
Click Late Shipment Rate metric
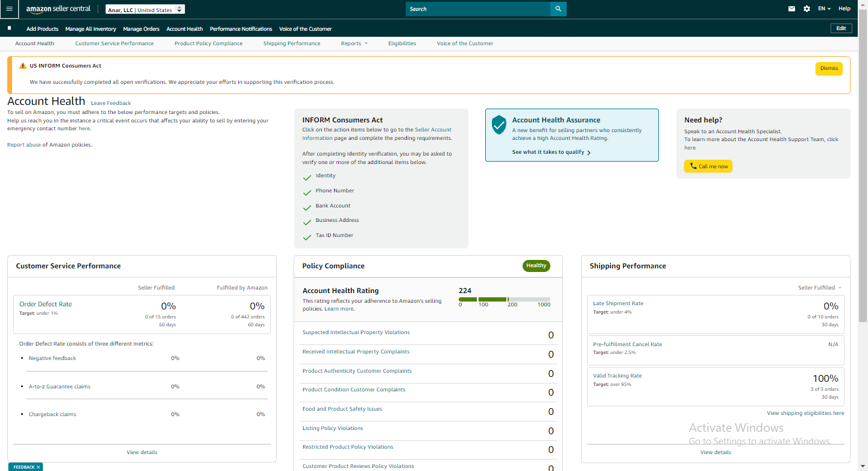618,303
